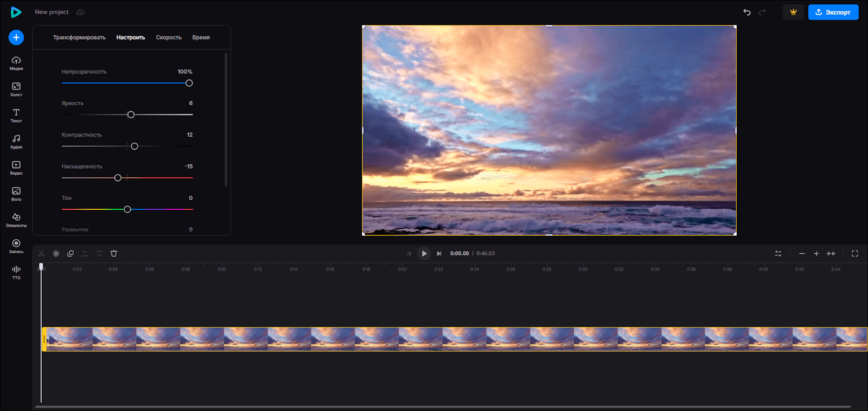Click the blue plus add button
Image resolution: width=868 pixels, height=411 pixels.
[16, 37]
